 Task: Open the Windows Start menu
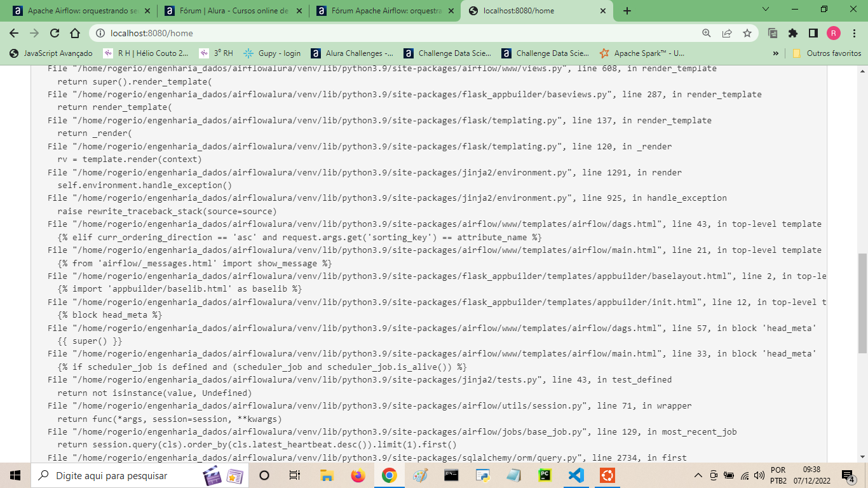pyautogui.click(x=15, y=475)
